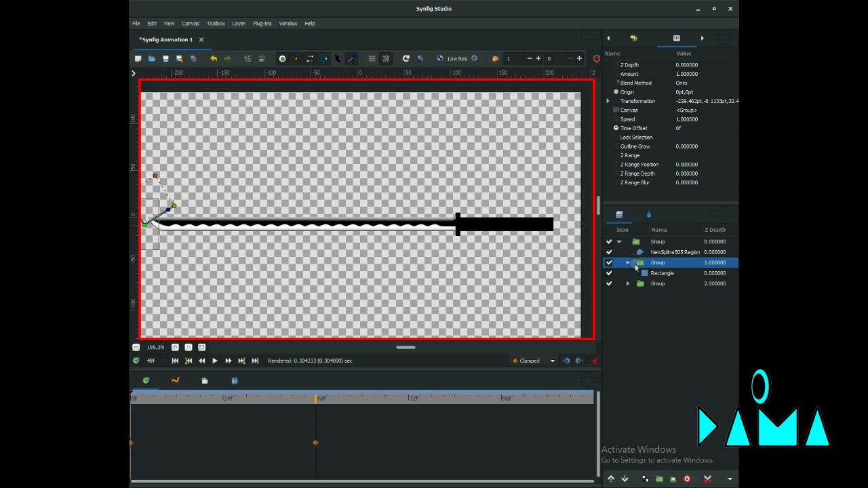Viewport: 868px width, 488px height.
Task: Open the Canvas menu
Action: coord(191,24)
